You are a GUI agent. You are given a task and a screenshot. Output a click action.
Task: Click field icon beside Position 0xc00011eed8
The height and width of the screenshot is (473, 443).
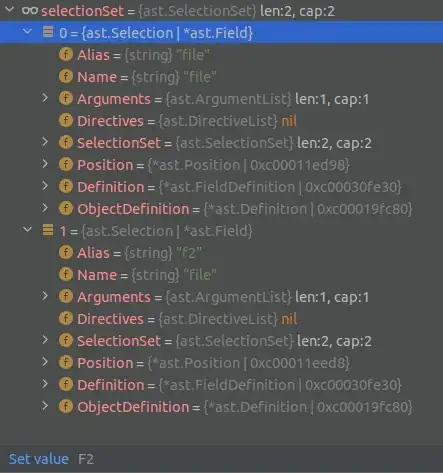(66, 362)
